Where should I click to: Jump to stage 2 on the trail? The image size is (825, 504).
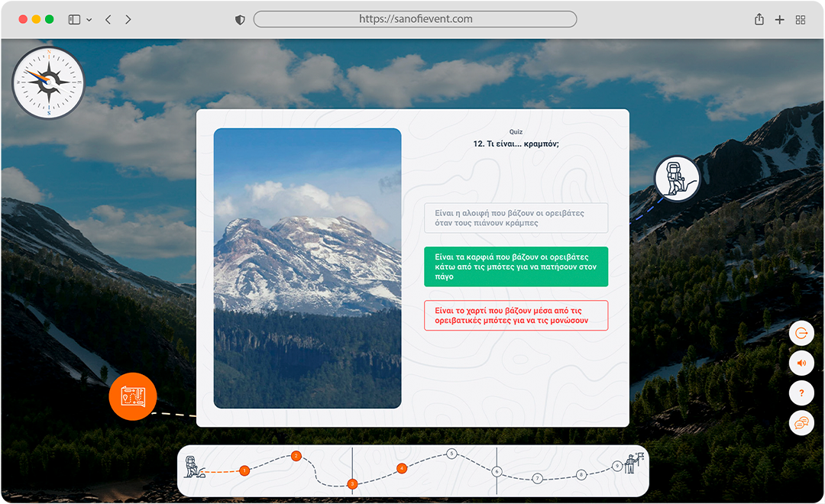[x=296, y=456]
